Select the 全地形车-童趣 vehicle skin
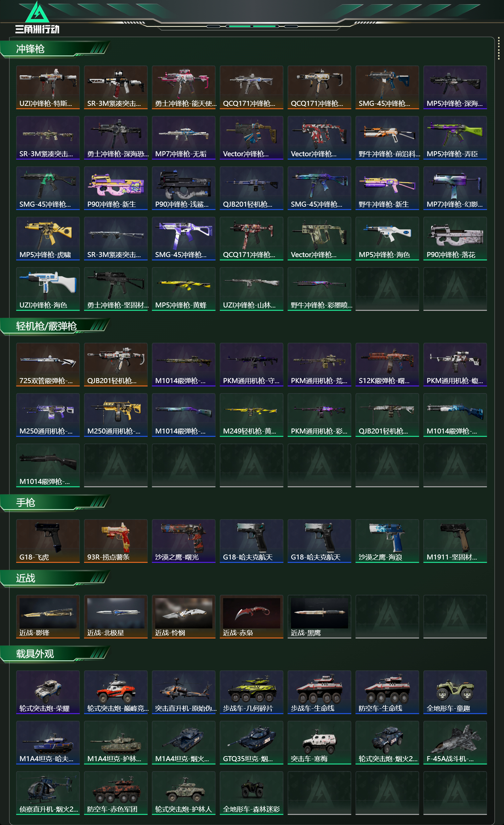 tap(455, 692)
